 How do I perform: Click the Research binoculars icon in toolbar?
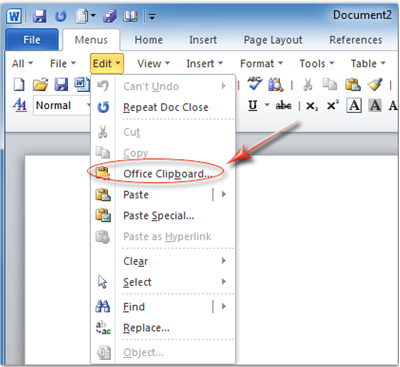(276, 85)
